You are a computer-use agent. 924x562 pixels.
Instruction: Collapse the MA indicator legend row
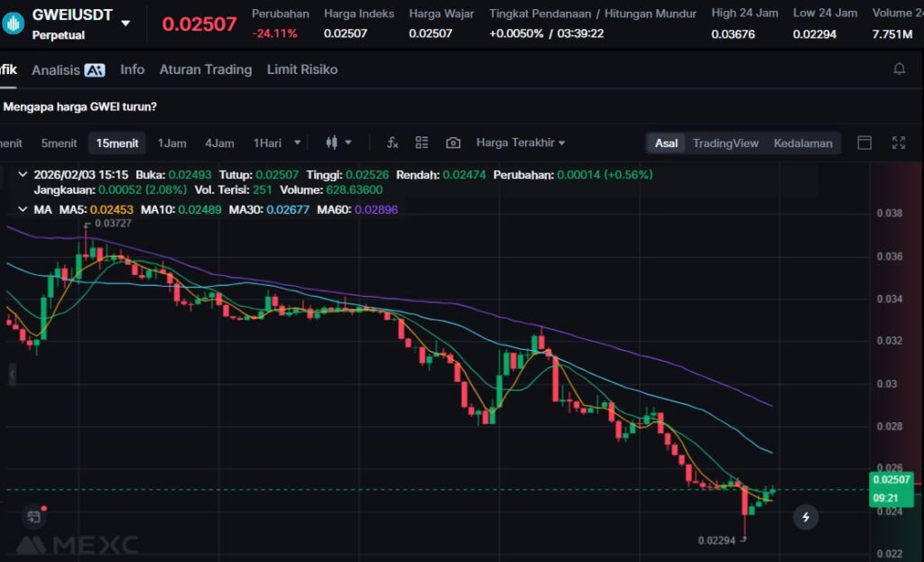[23, 209]
